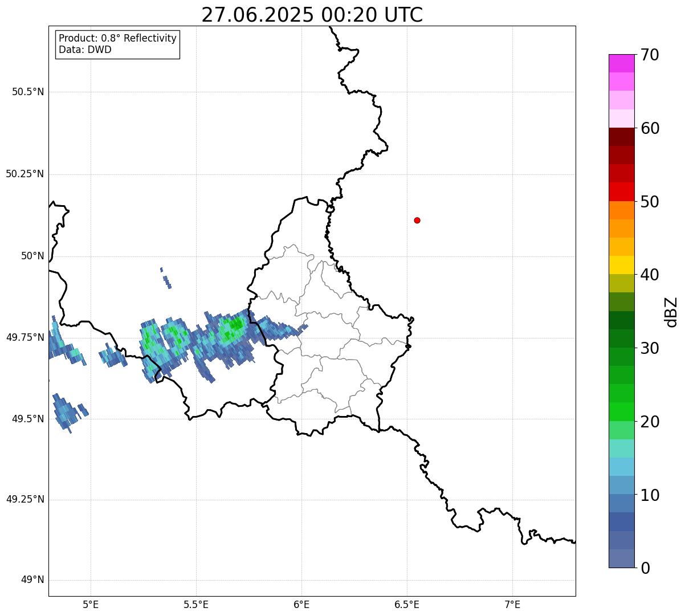Click the 5.5°E longitude label
This screenshot has width=685, height=616.
[196, 604]
